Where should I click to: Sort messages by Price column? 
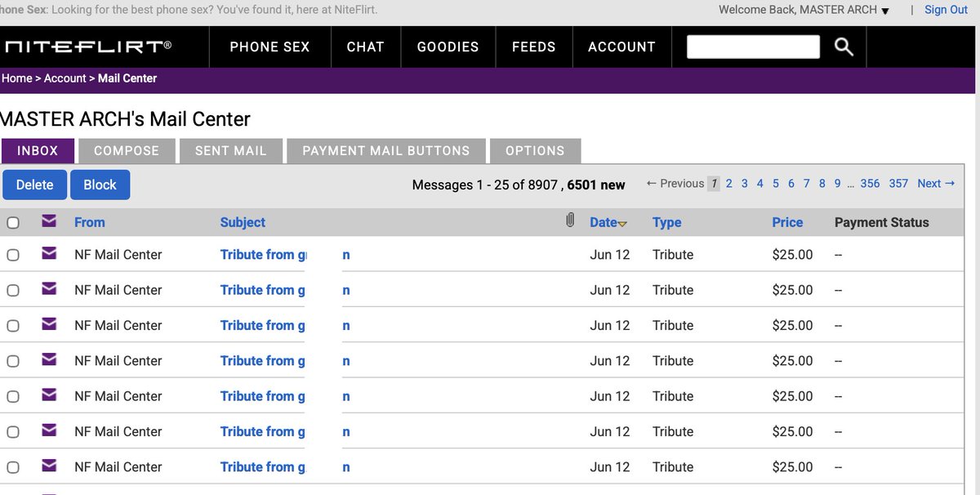(787, 222)
